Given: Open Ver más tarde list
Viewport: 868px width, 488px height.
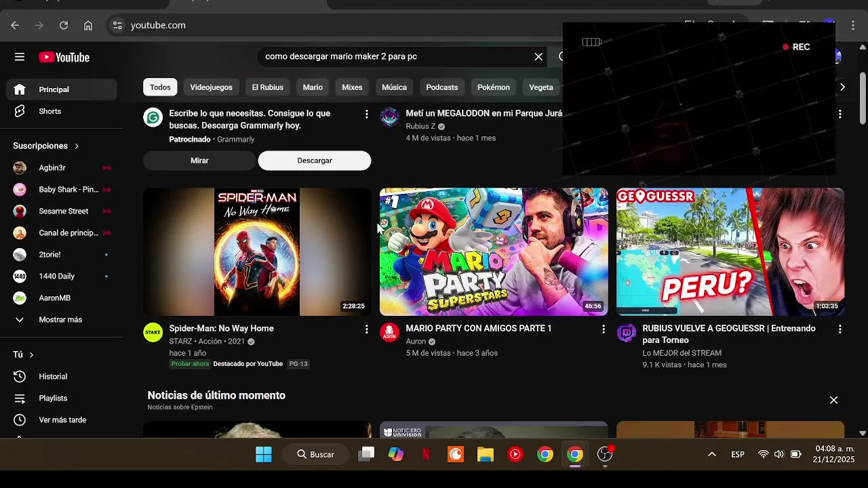Looking at the screenshot, I should pyautogui.click(x=62, y=420).
